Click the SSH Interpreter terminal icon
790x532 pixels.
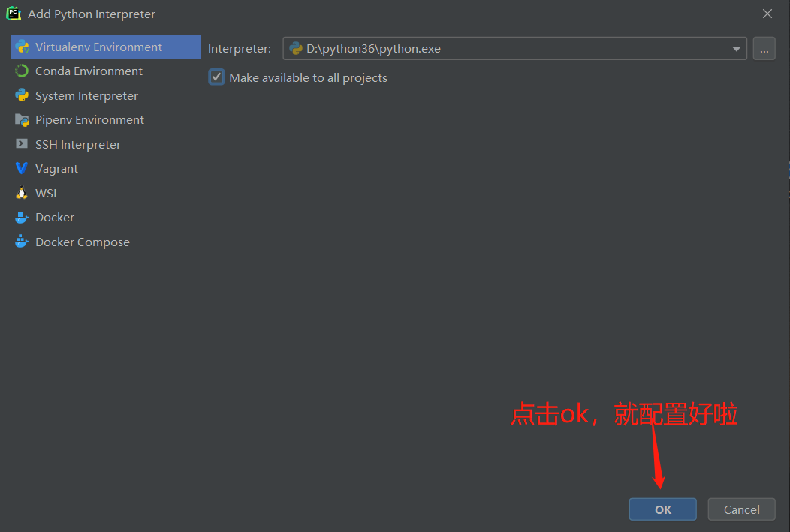pos(22,144)
